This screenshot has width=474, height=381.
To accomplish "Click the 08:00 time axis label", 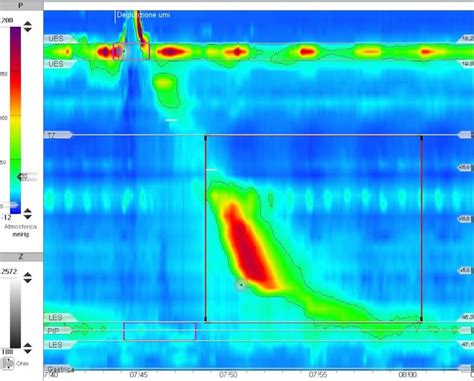I will point(407,375).
